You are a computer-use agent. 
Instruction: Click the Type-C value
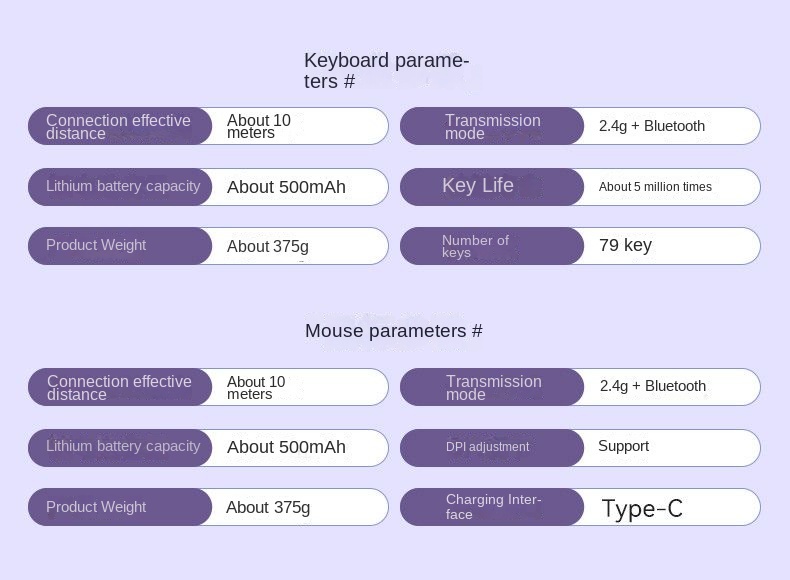click(x=642, y=508)
